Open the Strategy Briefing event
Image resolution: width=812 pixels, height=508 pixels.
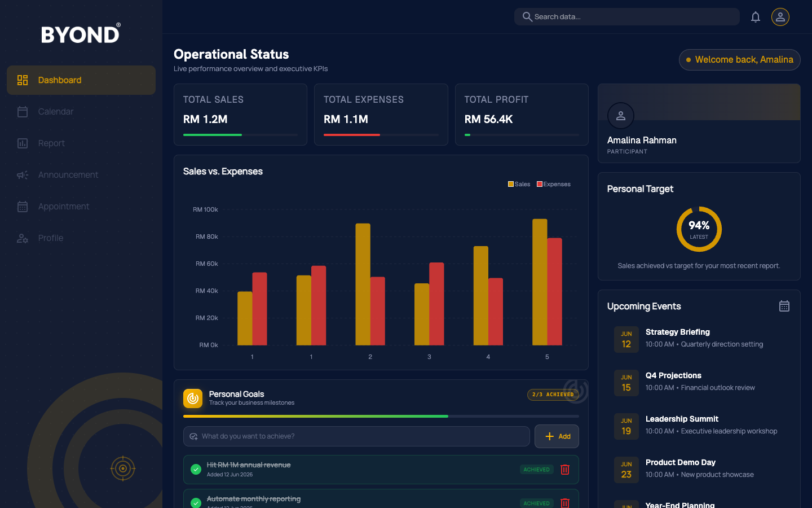pyautogui.click(x=699, y=338)
